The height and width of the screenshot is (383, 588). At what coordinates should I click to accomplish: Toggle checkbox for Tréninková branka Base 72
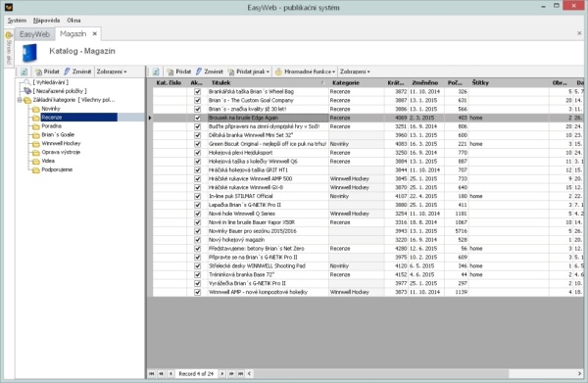pyautogui.click(x=198, y=274)
